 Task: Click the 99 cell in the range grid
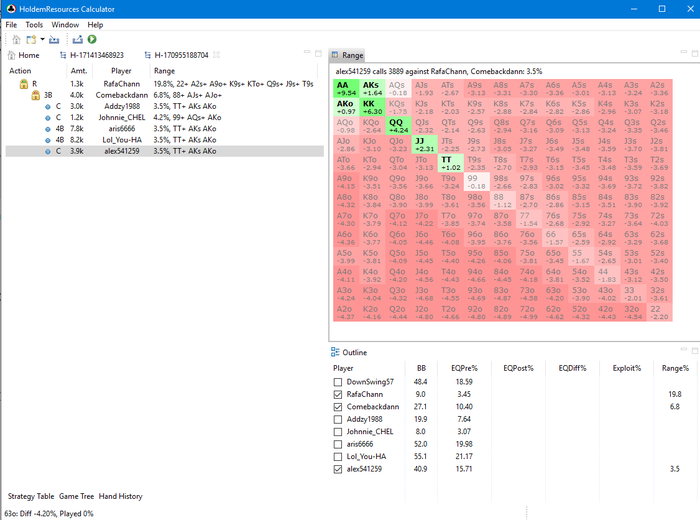click(x=476, y=182)
